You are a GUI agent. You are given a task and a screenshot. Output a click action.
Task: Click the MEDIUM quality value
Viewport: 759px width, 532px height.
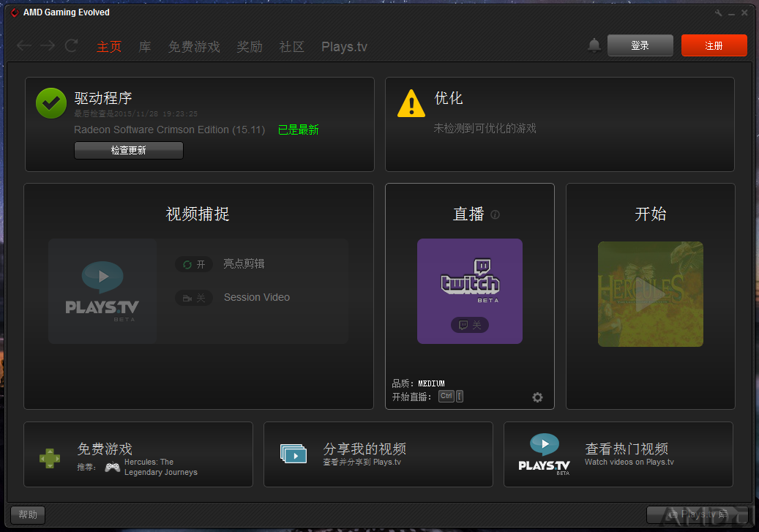(x=431, y=384)
